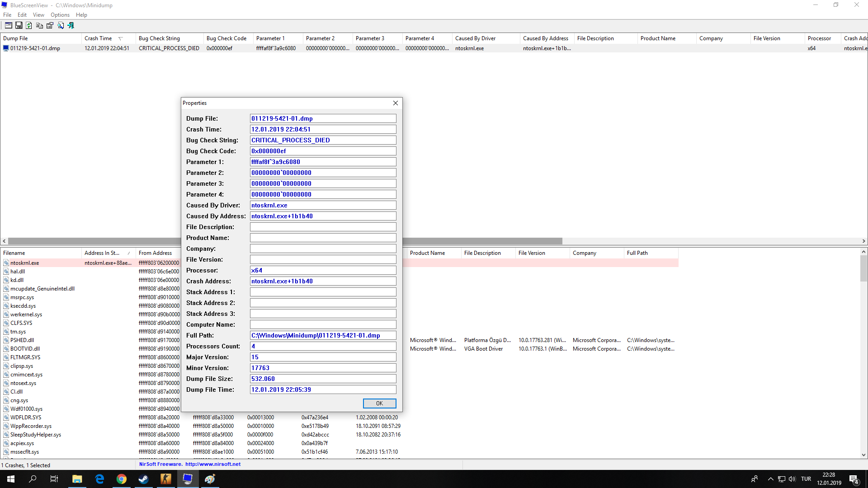The width and height of the screenshot is (868, 488).
Task: Sort by Bug Check Code column header
Action: [x=228, y=38]
